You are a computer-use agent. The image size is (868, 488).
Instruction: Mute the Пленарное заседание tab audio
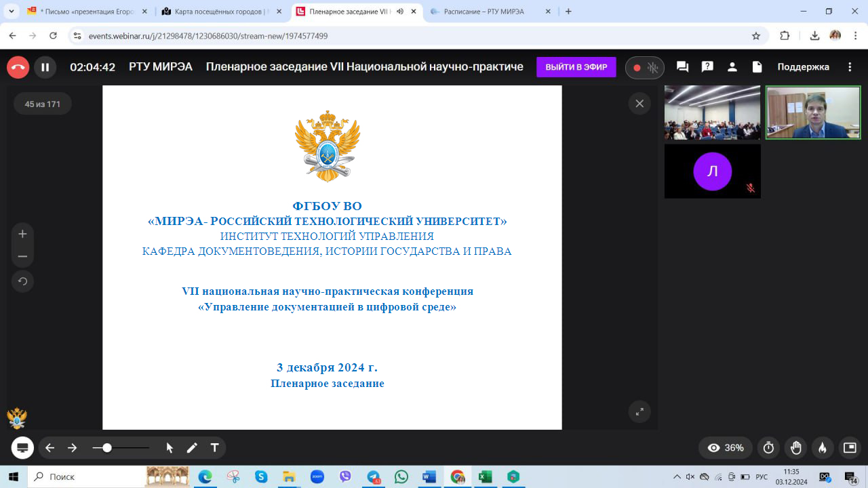pyautogui.click(x=400, y=12)
